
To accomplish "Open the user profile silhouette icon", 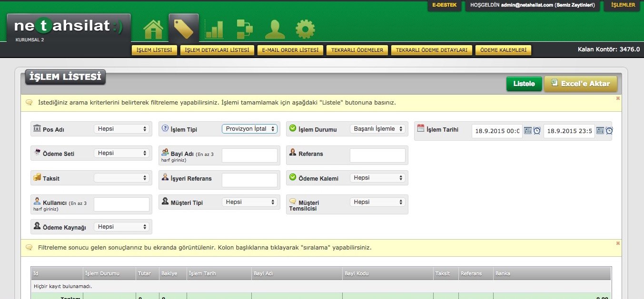I will (275, 29).
